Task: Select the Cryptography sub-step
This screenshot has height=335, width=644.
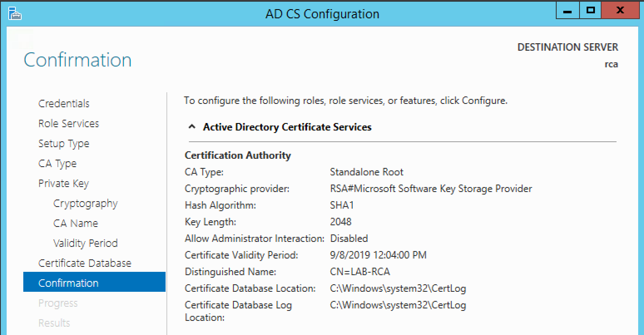Action: click(x=85, y=203)
